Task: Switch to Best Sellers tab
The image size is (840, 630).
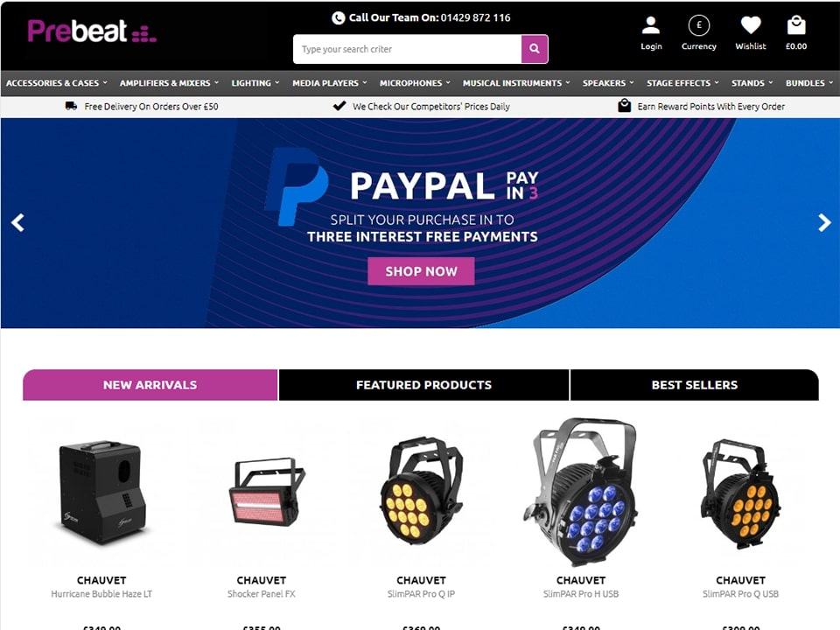Action: [x=694, y=385]
